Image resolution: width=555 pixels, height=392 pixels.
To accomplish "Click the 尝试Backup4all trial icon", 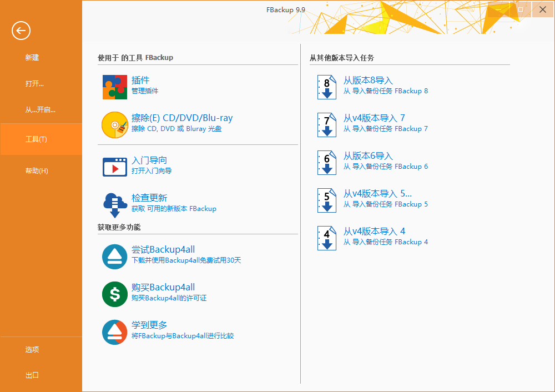I will 114,257.
